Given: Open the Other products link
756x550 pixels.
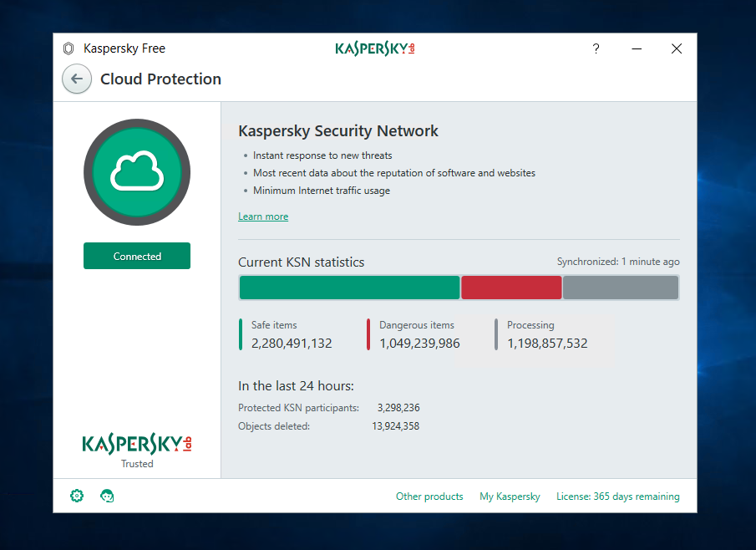Looking at the screenshot, I should click(x=429, y=497).
